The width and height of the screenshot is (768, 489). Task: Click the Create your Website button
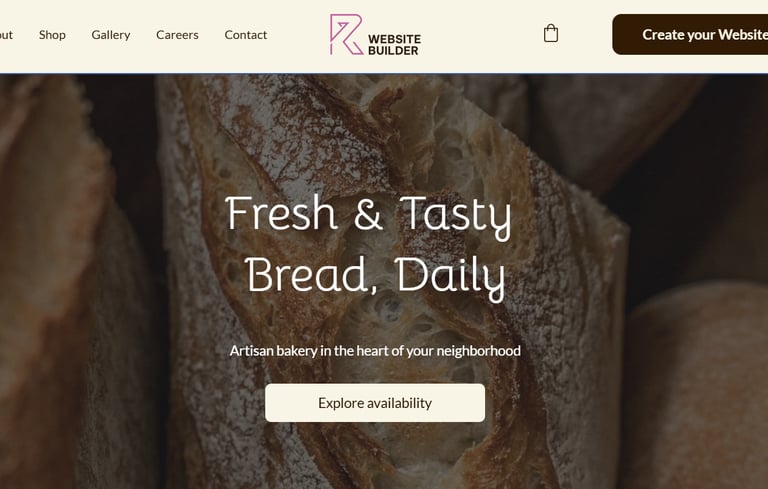point(690,34)
